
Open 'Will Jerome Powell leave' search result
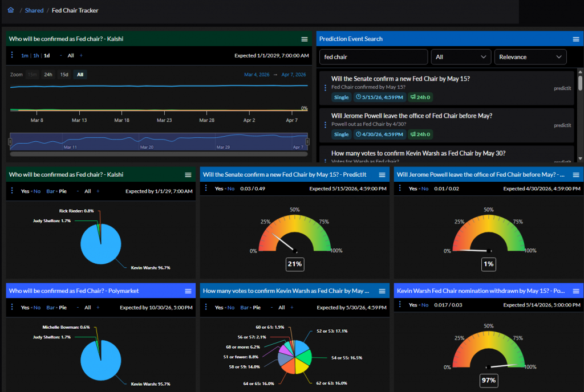point(411,116)
